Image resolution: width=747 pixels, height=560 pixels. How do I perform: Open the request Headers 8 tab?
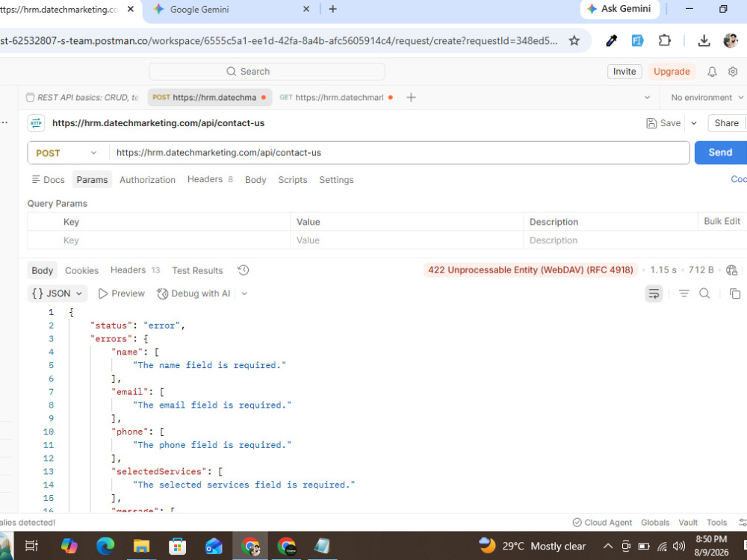click(x=210, y=179)
